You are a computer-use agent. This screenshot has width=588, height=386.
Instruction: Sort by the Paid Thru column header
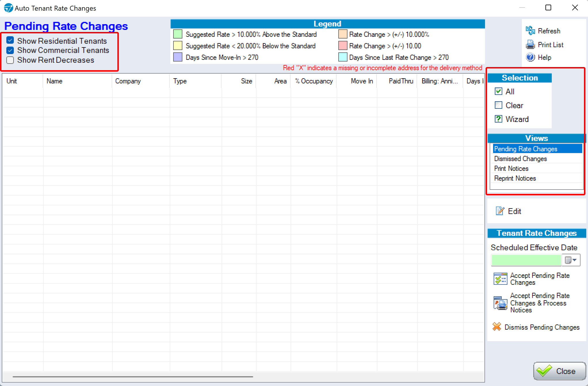pyautogui.click(x=397, y=81)
